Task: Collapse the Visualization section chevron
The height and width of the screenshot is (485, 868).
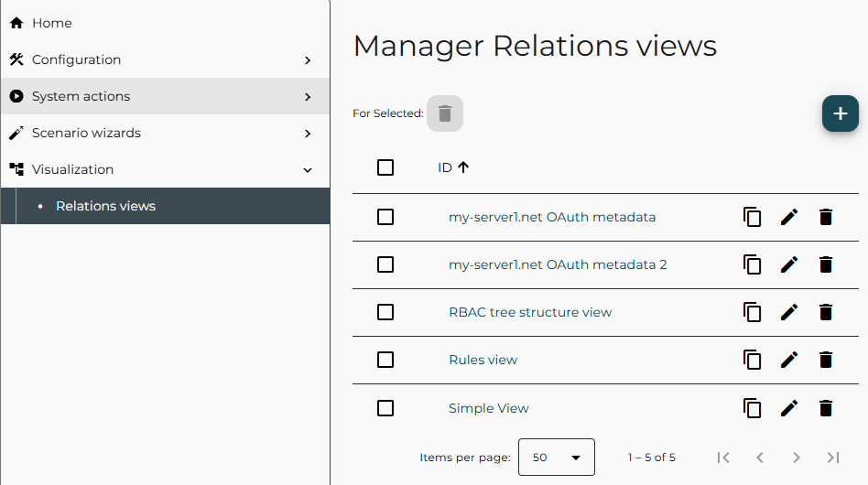Action: [x=308, y=170]
